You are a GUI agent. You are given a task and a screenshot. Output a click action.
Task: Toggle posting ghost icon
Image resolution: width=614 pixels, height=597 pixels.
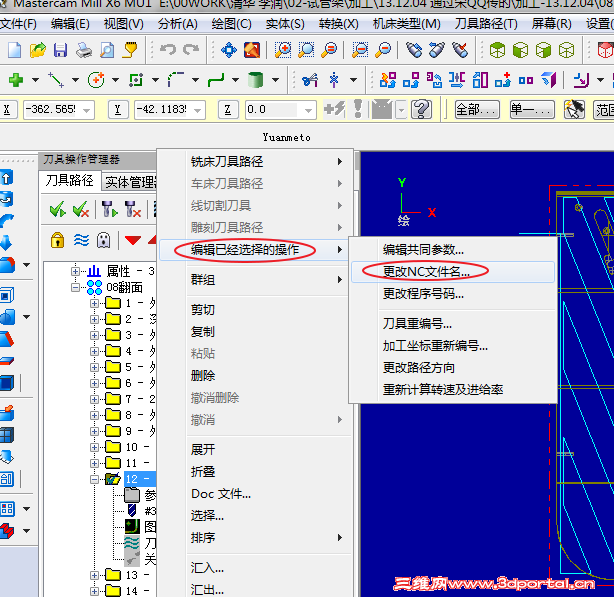[x=103, y=240]
